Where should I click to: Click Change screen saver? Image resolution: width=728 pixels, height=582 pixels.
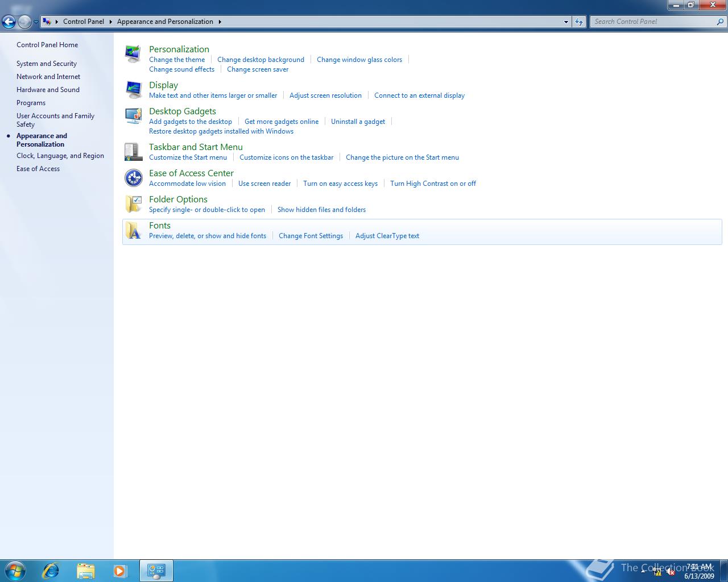258,69
